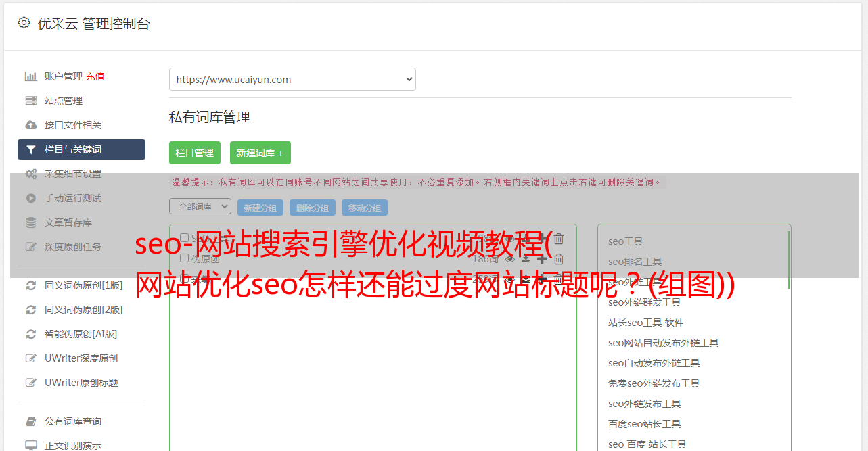
Task: Select keyword '站长seo工具 软件'
Action: (646, 323)
